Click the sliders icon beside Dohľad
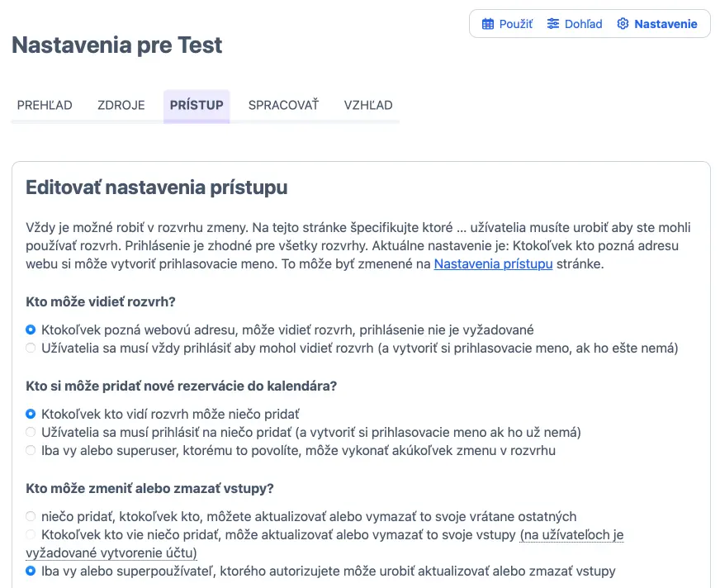Image resolution: width=720 pixels, height=588 pixels. [x=553, y=24]
